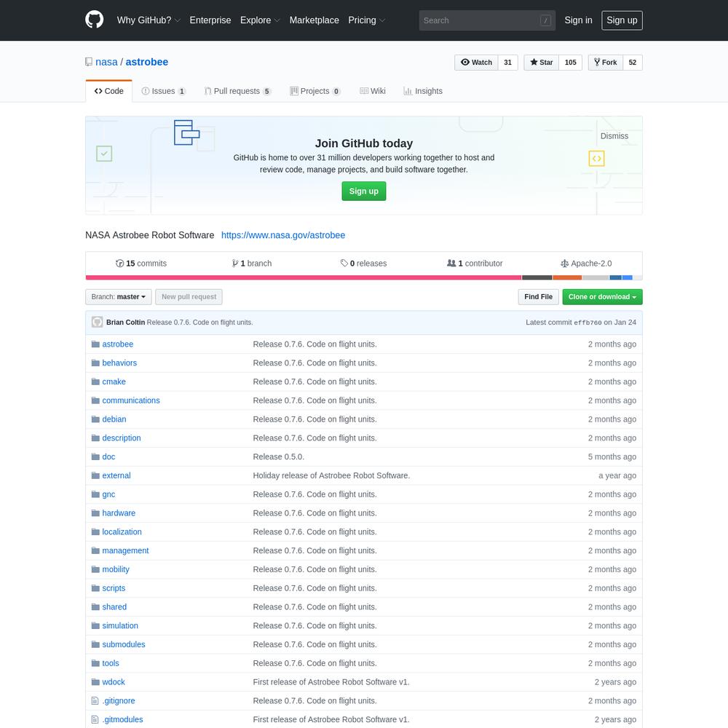
Task: Click the external folder icon
Action: click(95, 475)
